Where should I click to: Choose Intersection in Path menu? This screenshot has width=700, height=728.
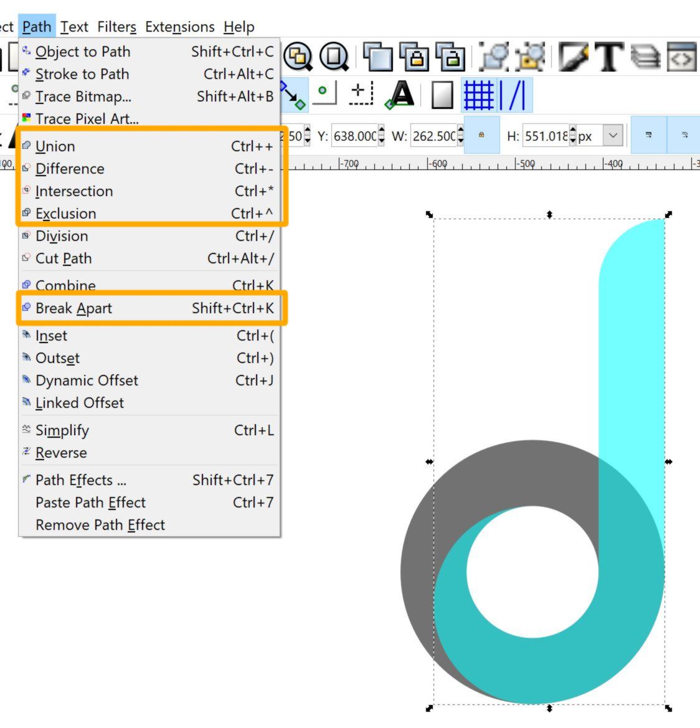[x=149, y=191]
